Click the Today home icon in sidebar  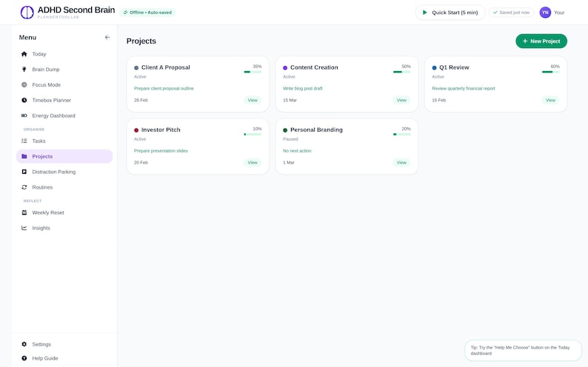click(x=24, y=54)
